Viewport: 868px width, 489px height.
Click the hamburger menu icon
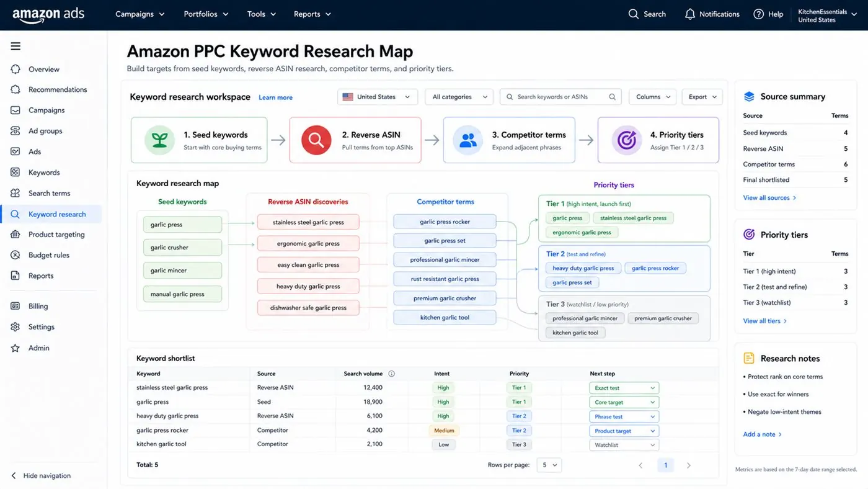click(15, 46)
